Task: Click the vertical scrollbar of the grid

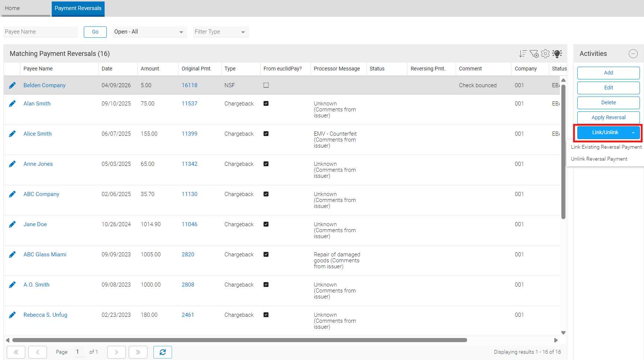Action: (x=564, y=152)
